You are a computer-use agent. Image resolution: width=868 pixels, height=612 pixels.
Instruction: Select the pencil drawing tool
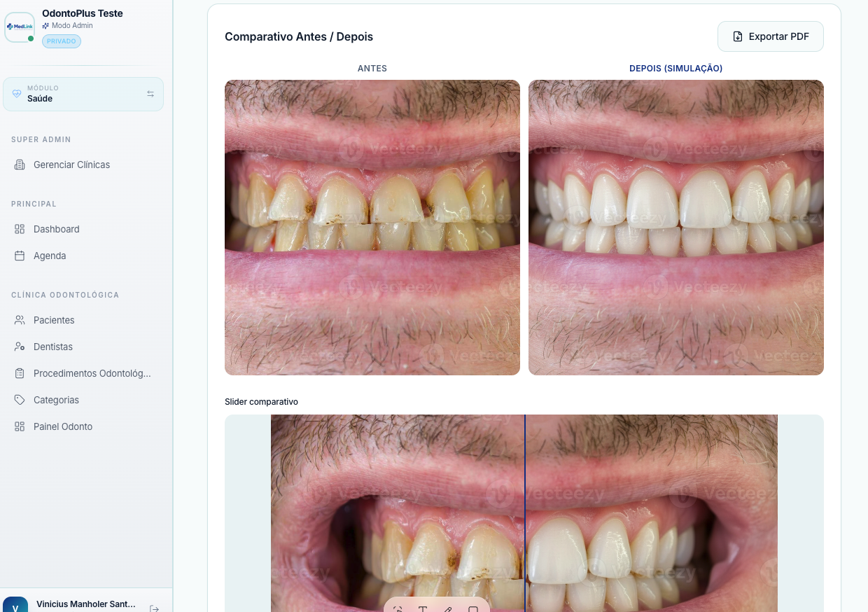point(448,609)
